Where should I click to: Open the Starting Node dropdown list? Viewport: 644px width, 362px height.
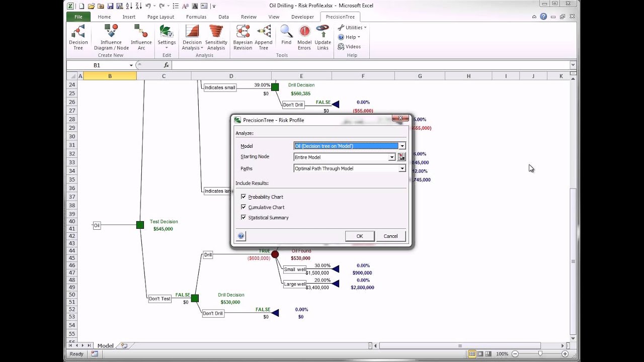(391, 157)
